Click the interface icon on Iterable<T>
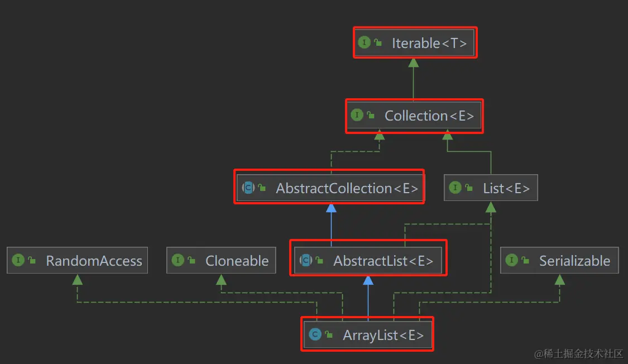This screenshot has width=628, height=364. coord(364,42)
